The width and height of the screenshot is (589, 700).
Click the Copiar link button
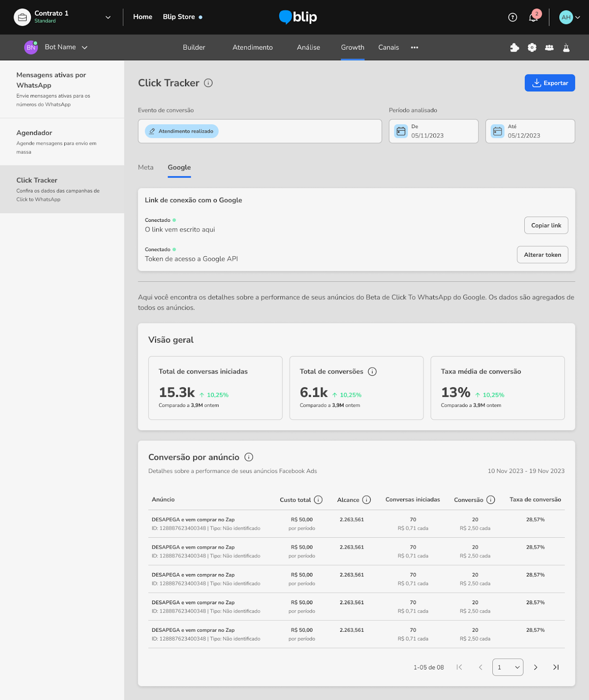[x=546, y=225]
